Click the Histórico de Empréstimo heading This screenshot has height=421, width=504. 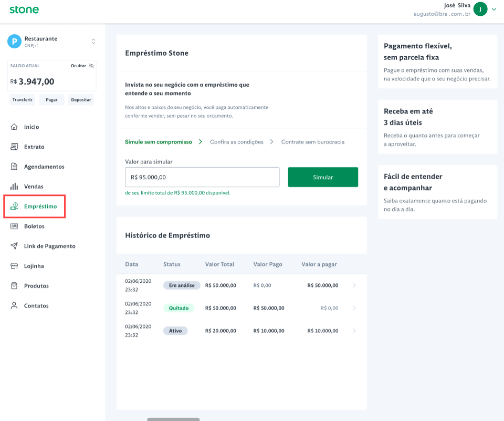click(167, 235)
